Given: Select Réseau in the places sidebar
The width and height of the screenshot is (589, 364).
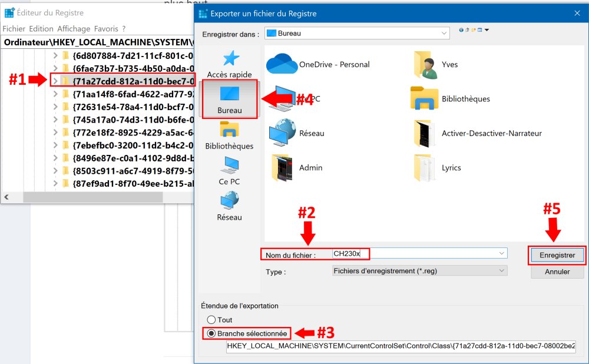Looking at the screenshot, I should (x=230, y=206).
